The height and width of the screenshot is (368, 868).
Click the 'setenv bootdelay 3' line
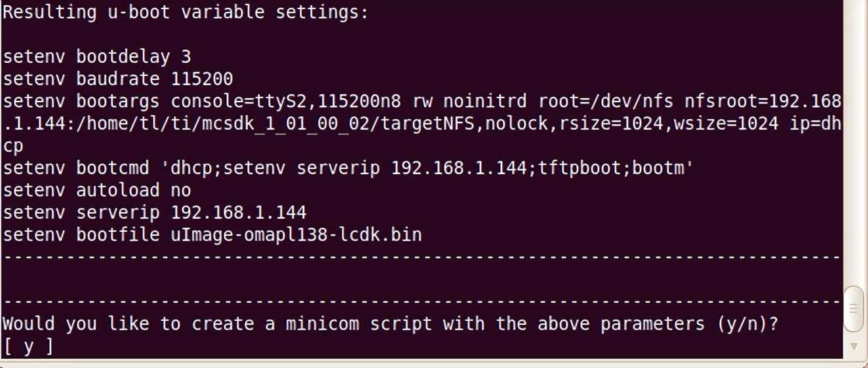(x=97, y=56)
